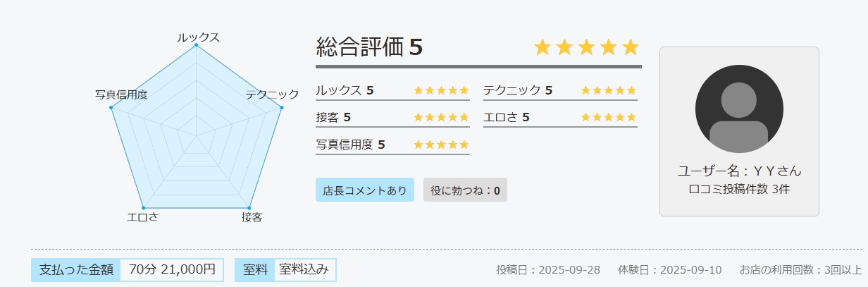Open the ユーザー名 Y Y さん profile
Image resolution: width=868 pixels, height=287 pixels.
pos(738,171)
